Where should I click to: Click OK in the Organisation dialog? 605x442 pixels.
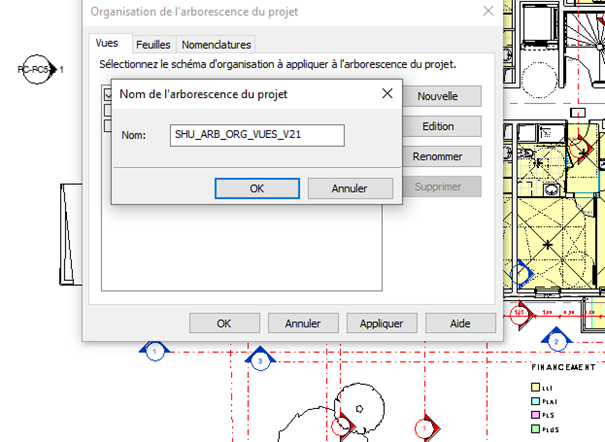(x=224, y=323)
